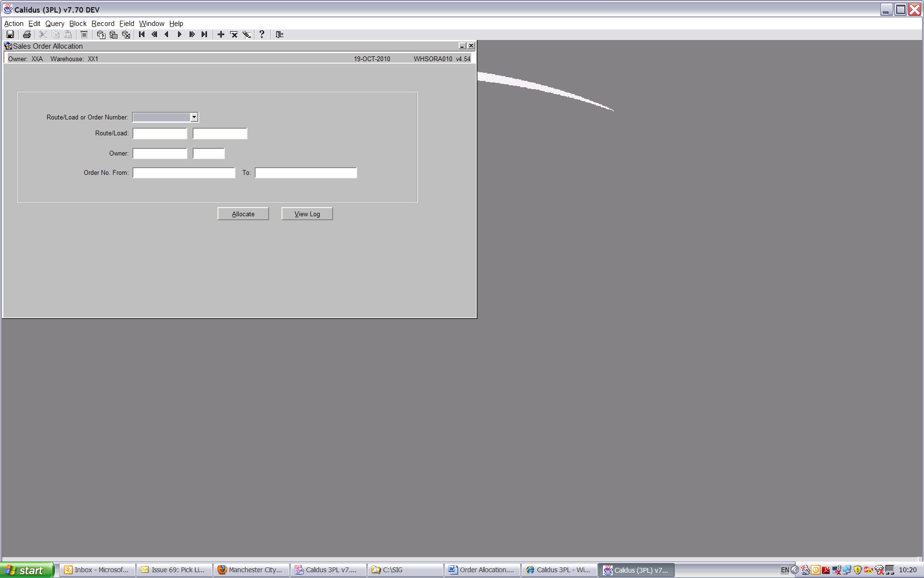924x578 pixels.
Task: Open the Record menu
Action: 103,24
